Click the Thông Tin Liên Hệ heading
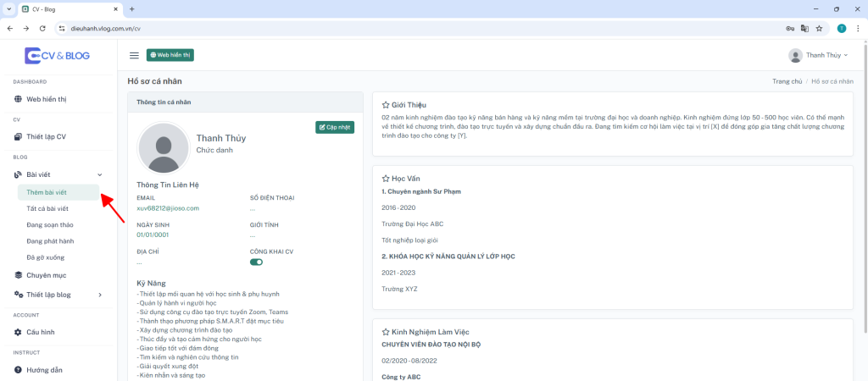 (169, 185)
